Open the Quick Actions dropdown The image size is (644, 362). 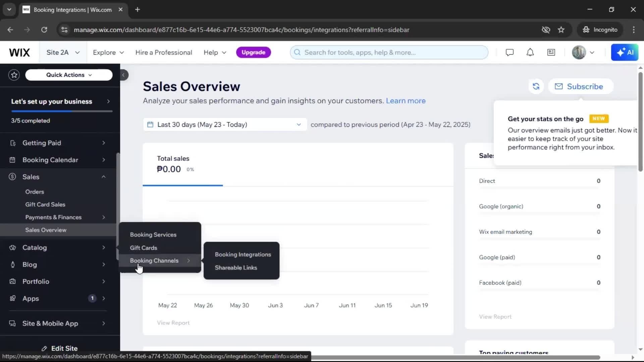(x=69, y=75)
